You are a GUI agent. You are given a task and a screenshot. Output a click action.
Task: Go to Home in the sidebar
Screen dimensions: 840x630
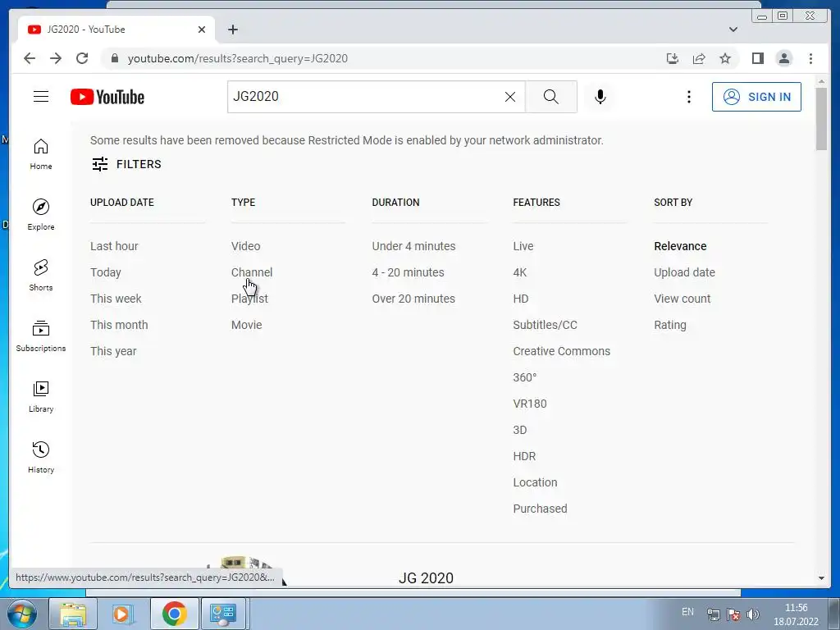(41, 154)
